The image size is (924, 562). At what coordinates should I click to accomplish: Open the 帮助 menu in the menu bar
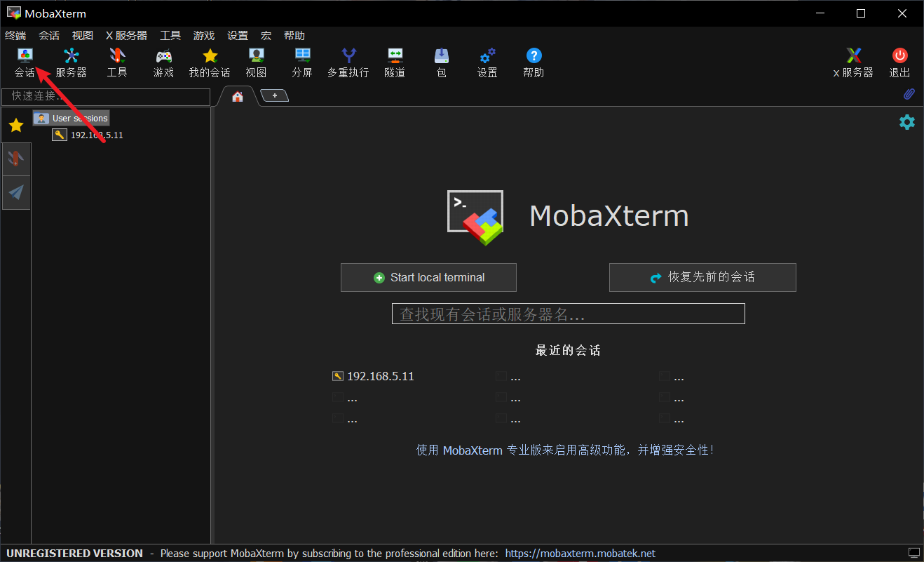click(x=294, y=35)
